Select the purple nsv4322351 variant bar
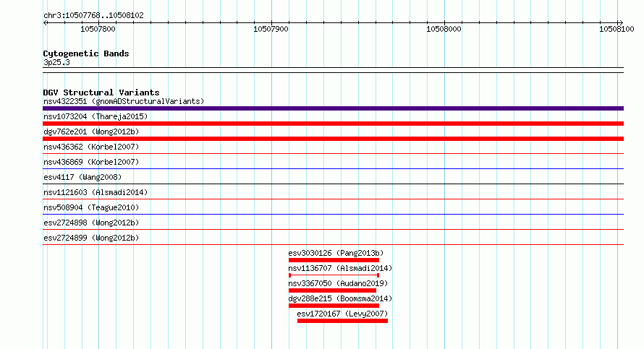 pos(333,108)
